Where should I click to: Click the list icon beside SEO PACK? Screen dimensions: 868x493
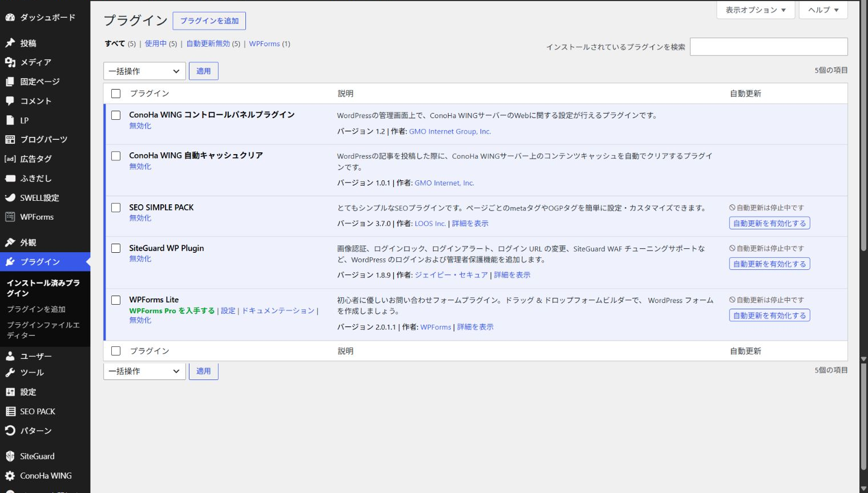[x=10, y=411]
